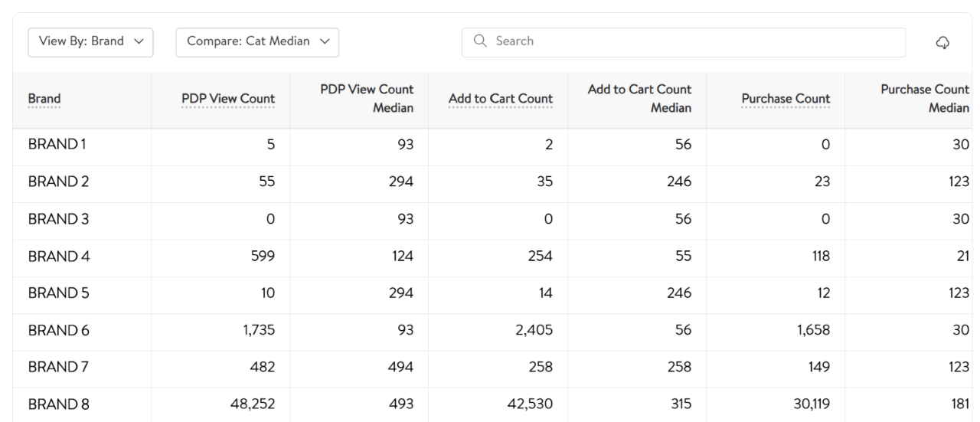Select the BRAND 1 row
The height and width of the screenshot is (422, 980).
pyautogui.click(x=56, y=145)
